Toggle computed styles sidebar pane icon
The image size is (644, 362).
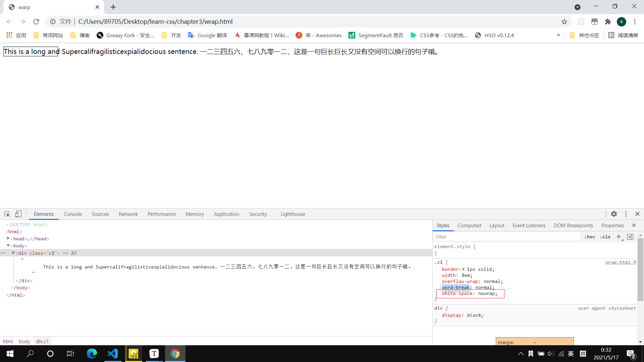click(630, 237)
